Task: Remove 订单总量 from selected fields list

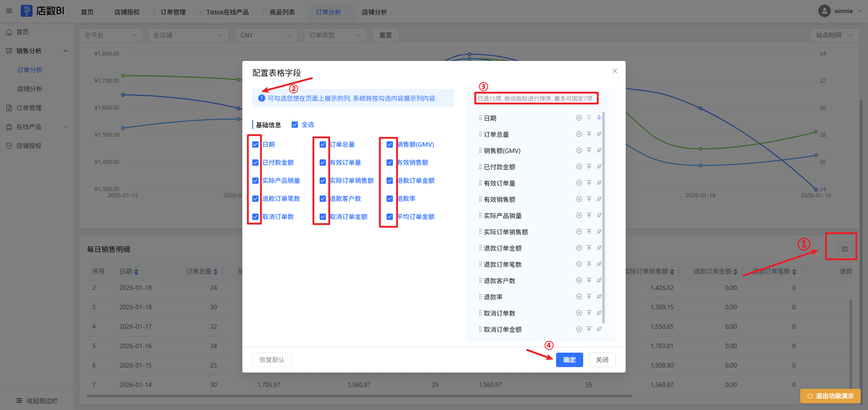Action: pyautogui.click(x=579, y=134)
